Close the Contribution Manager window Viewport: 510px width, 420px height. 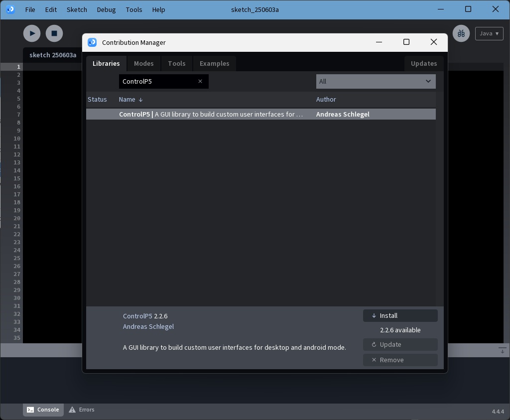[434, 42]
